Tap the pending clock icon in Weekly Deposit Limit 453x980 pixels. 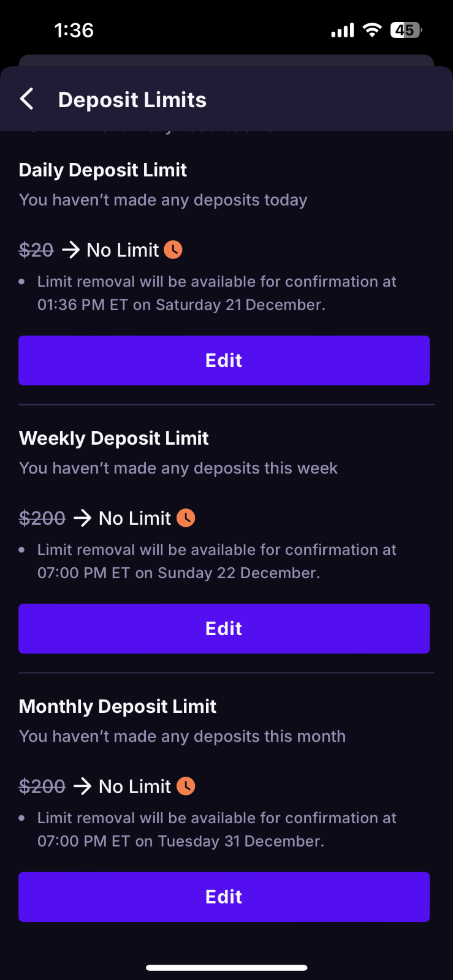[186, 518]
